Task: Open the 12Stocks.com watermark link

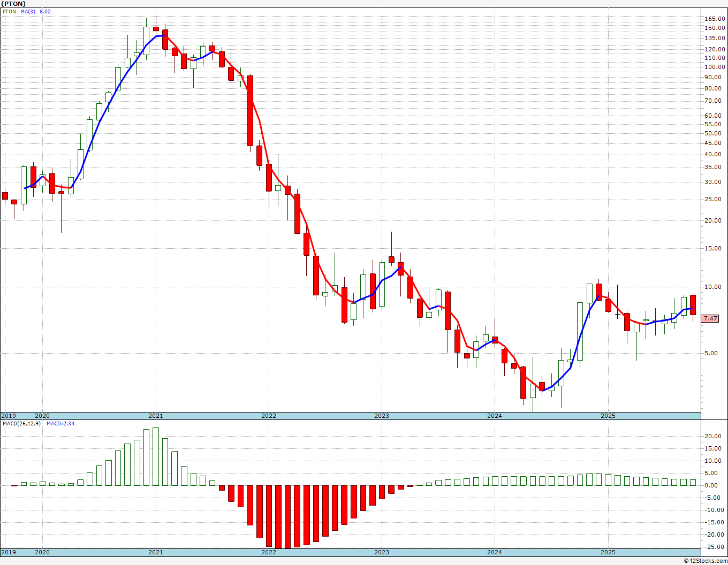Action: (706, 561)
